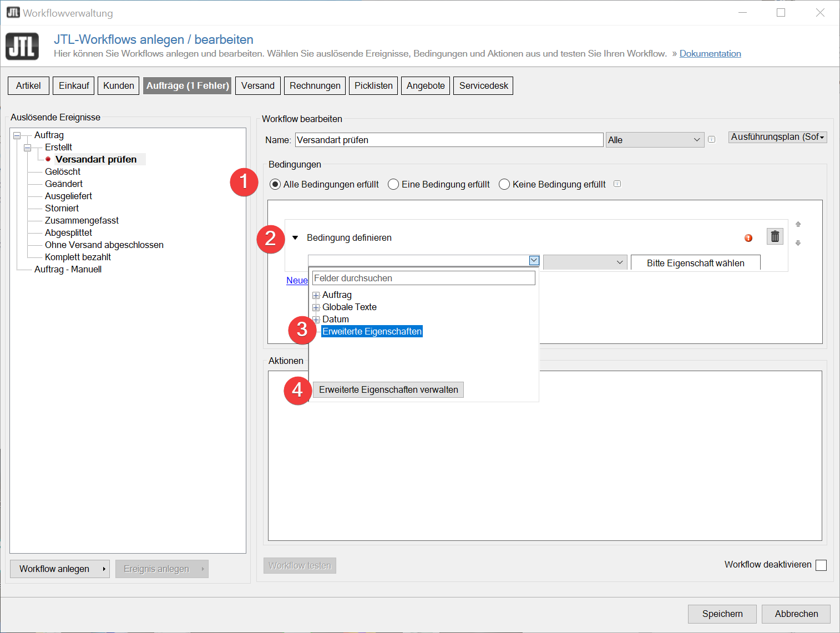Click the red error indicator icon
840x633 pixels.
748,238
